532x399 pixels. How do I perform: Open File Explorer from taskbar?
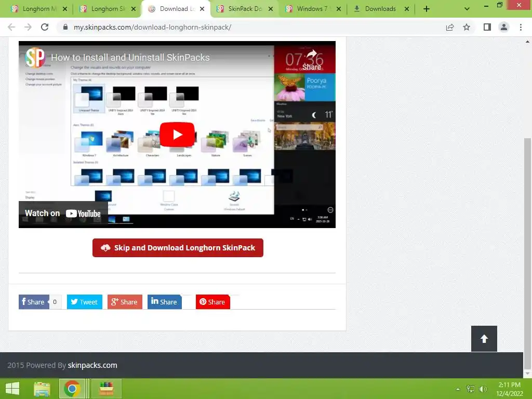tap(42, 389)
